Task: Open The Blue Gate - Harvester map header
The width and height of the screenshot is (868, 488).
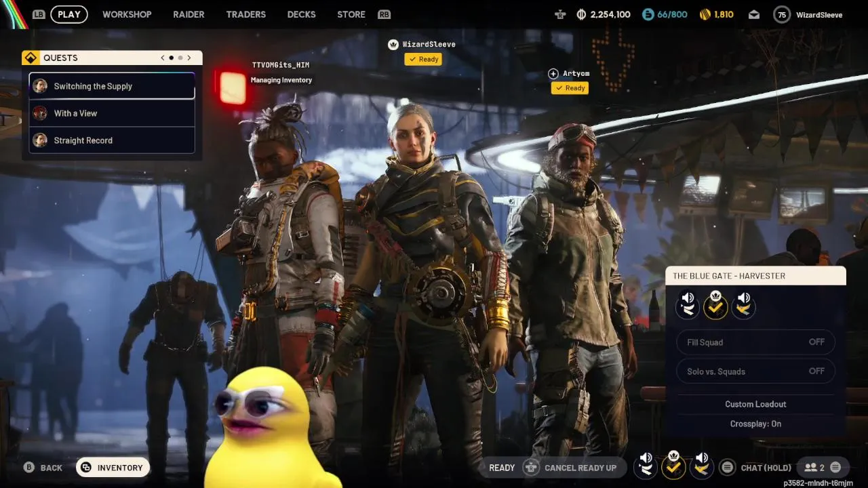Action: 755,276
